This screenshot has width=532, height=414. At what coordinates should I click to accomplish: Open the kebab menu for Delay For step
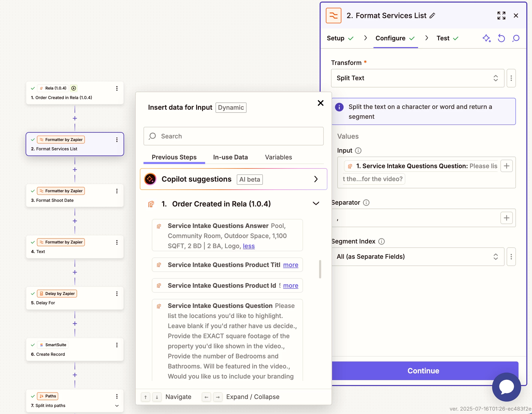pyautogui.click(x=117, y=293)
